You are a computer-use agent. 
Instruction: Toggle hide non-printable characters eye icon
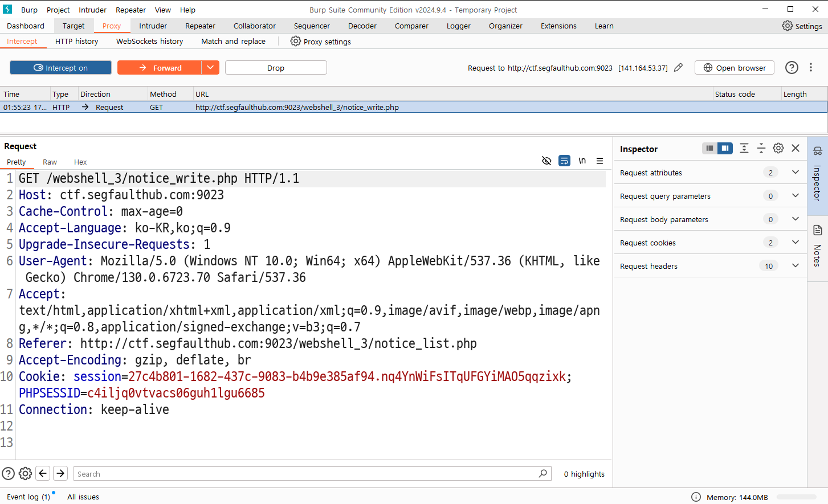point(546,161)
